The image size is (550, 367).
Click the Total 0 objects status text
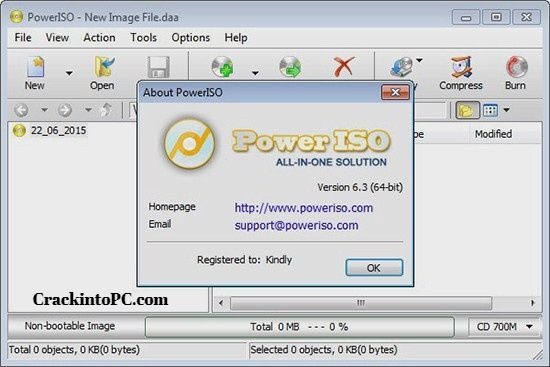[x=74, y=350]
